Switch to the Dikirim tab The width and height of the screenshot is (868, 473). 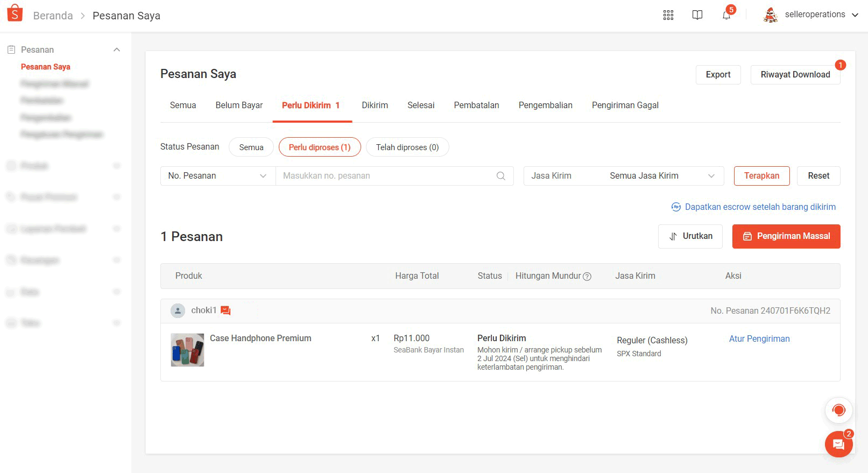[x=375, y=105]
